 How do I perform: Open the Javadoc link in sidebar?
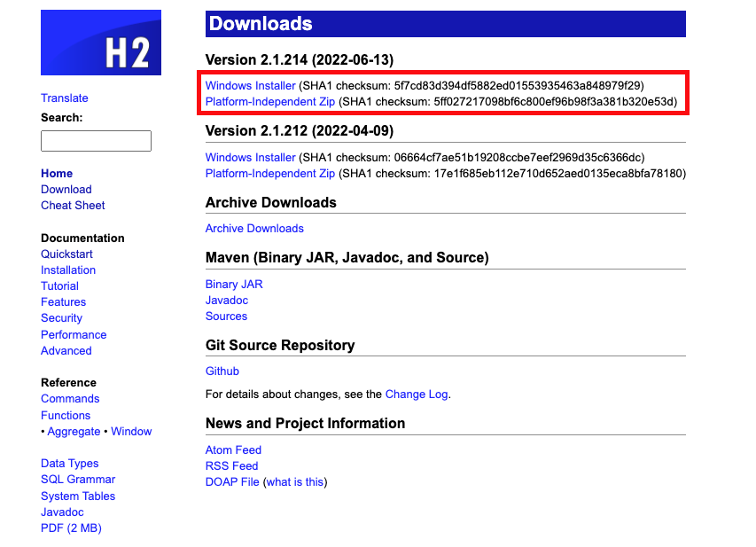click(62, 512)
